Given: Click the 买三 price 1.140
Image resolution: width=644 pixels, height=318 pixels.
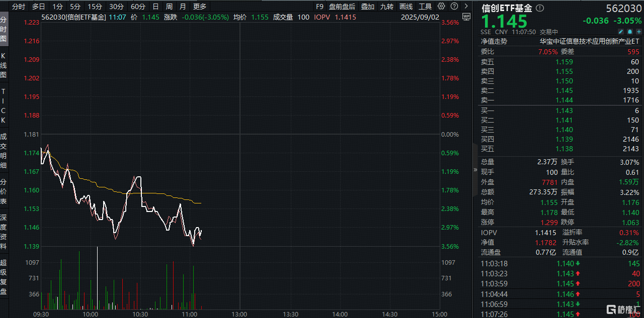Looking at the screenshot, I should [x=564, y=130].
